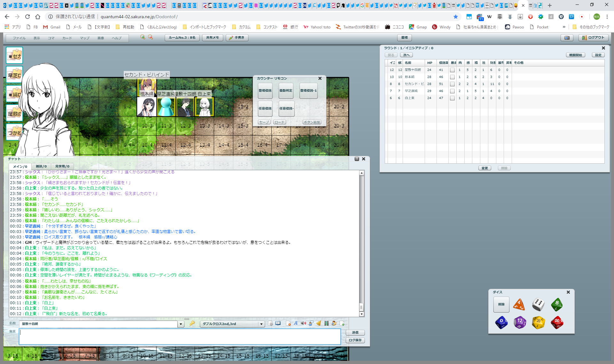Select the purple 12-sided die
Screen dimensions: 614x364
point(520,322)
